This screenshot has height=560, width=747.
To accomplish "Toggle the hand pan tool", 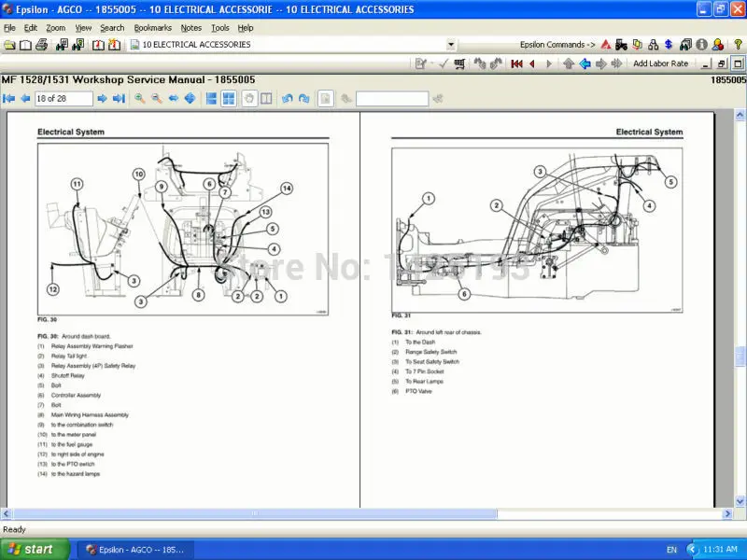I will (250, 98).
